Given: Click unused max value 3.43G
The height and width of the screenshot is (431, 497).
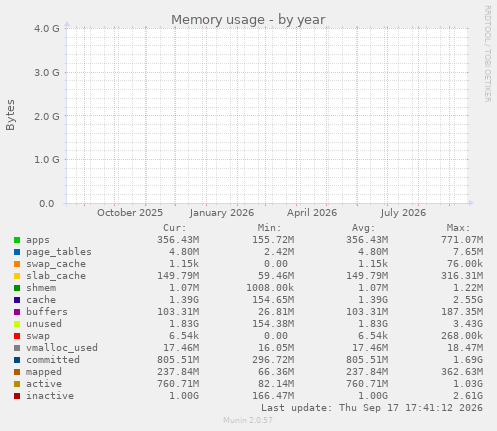Looking at the screenshot, I should 468,324.
